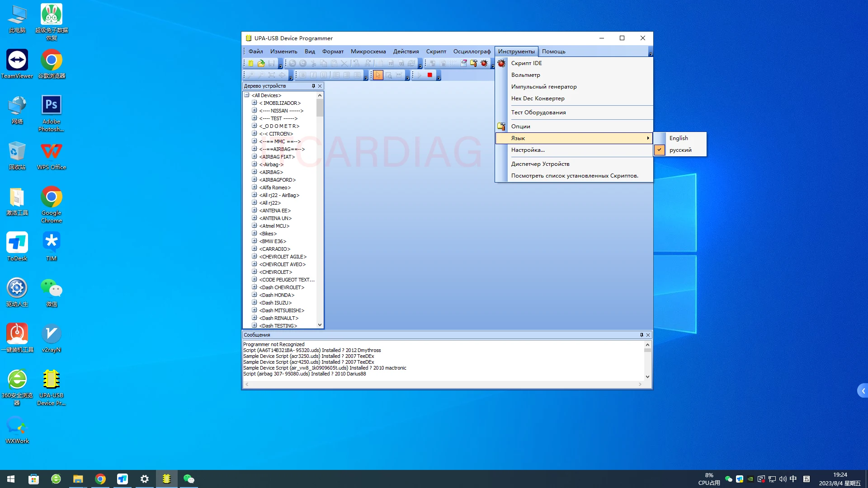Viewport: 868px width, 488px height.
Task: Select the v2rayN desktop icon
Action: pos(51,338)
